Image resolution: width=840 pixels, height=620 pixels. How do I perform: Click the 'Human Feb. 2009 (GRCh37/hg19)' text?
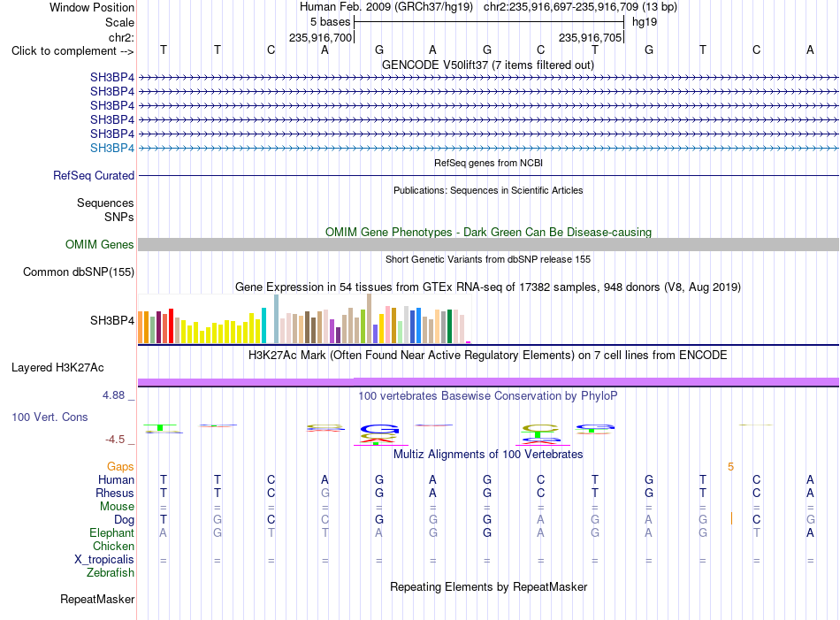386,7
